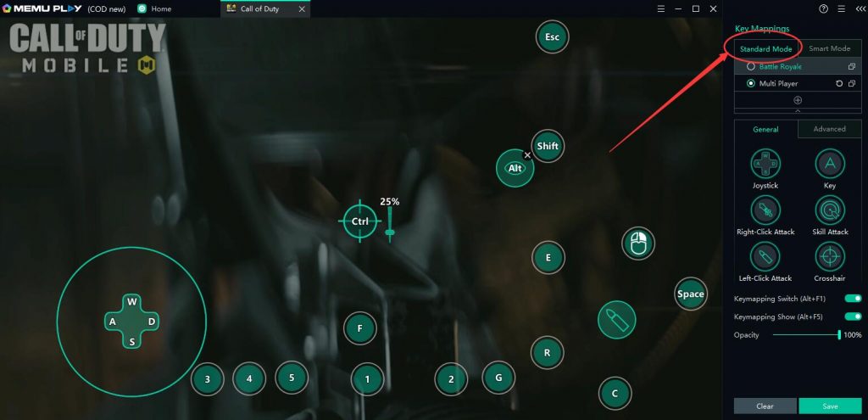The width and height of the screenshot is (868, 420).
Task: Click the bullet fire button on game screen
Action: [615, 320]
